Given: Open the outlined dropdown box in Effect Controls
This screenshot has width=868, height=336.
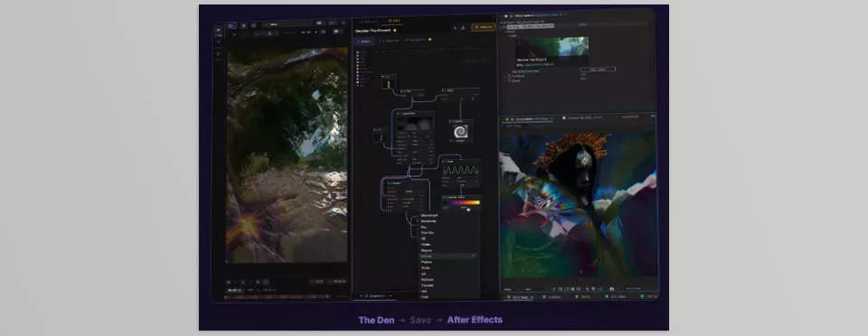Looking at the screenshot, I should coord(598,70).
